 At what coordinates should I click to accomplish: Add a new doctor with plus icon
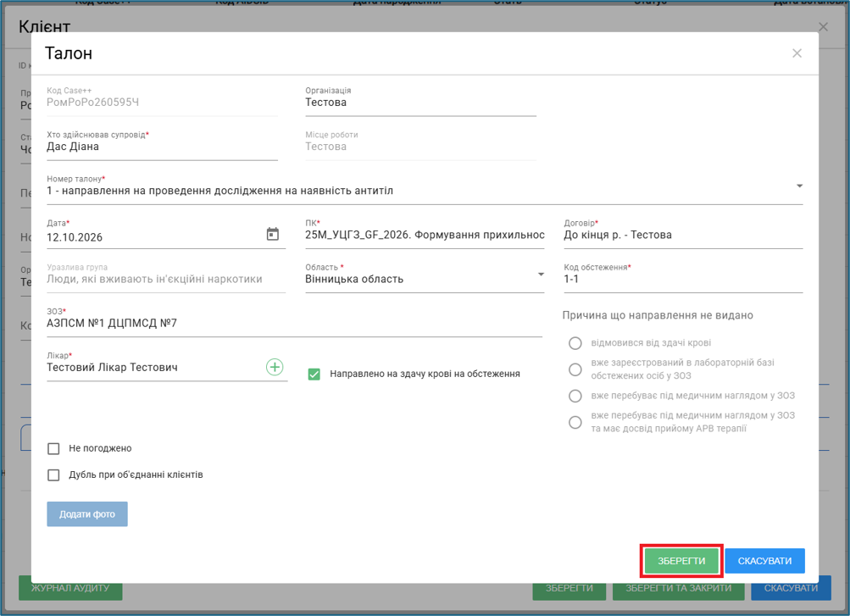pos(275,367)
